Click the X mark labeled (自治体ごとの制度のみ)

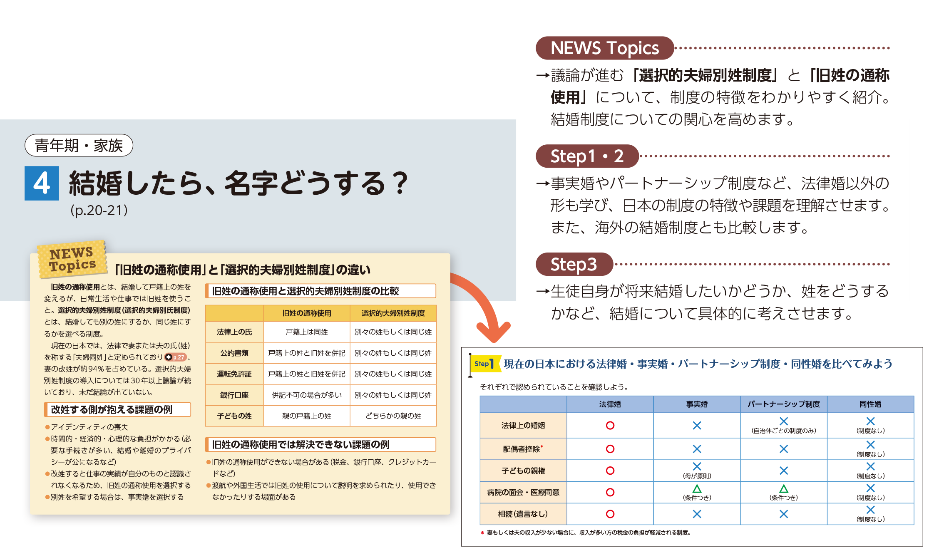[x=784, y=421]
